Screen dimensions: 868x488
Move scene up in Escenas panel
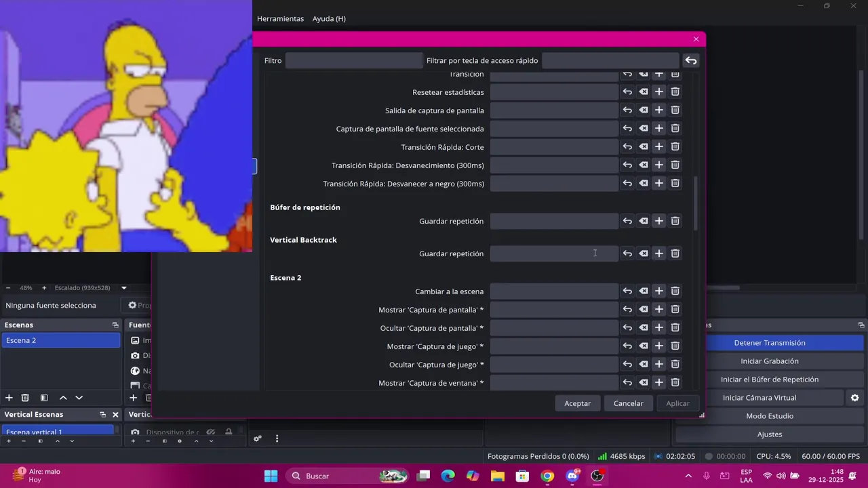point(63,398)
